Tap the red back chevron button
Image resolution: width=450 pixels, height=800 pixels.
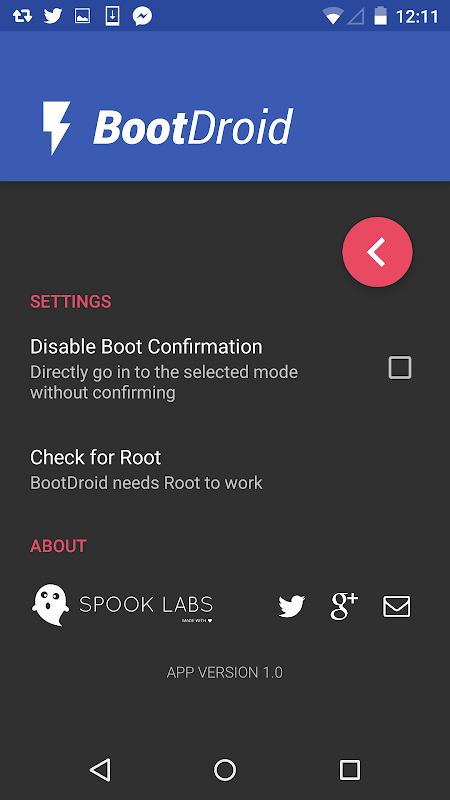(377, 252)
